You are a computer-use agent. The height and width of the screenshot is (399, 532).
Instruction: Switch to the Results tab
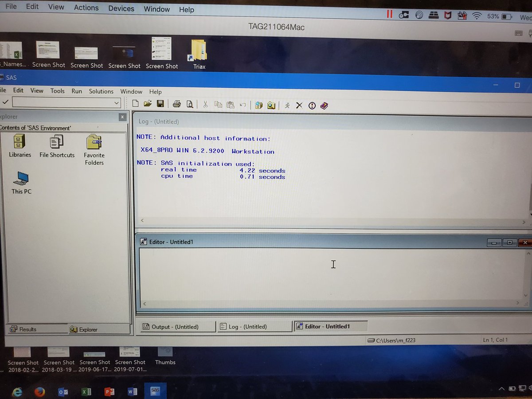(37, 329)
